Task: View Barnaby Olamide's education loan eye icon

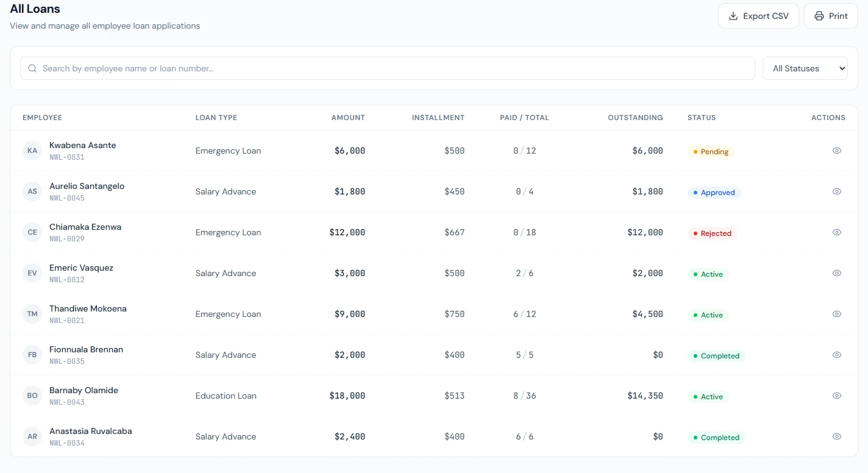Action: (837, 396)
